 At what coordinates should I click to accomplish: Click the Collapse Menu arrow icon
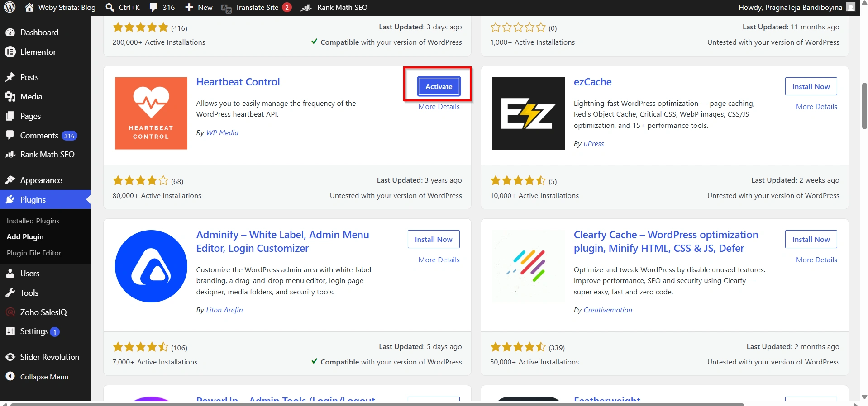(x=10, y=376)
